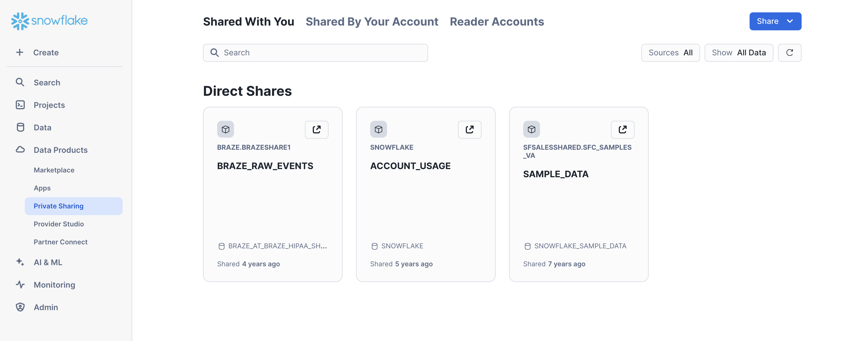The height and width of the screenshot is (341, 868).
Task: Expand the Sources All filter dropdown
Action: (x=671, y=52)
